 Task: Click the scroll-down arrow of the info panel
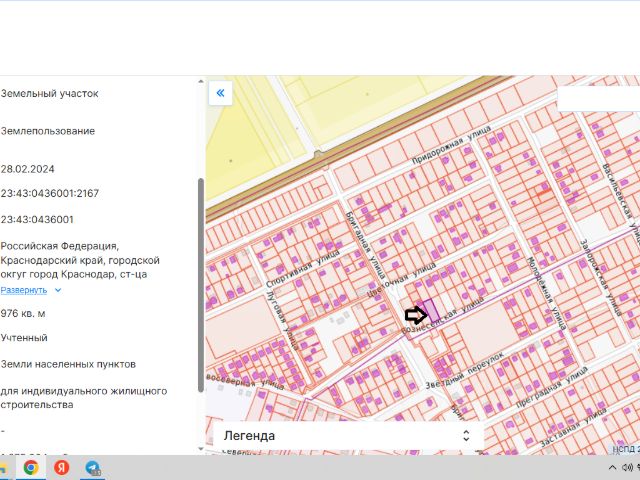click(x=200, y=449)
